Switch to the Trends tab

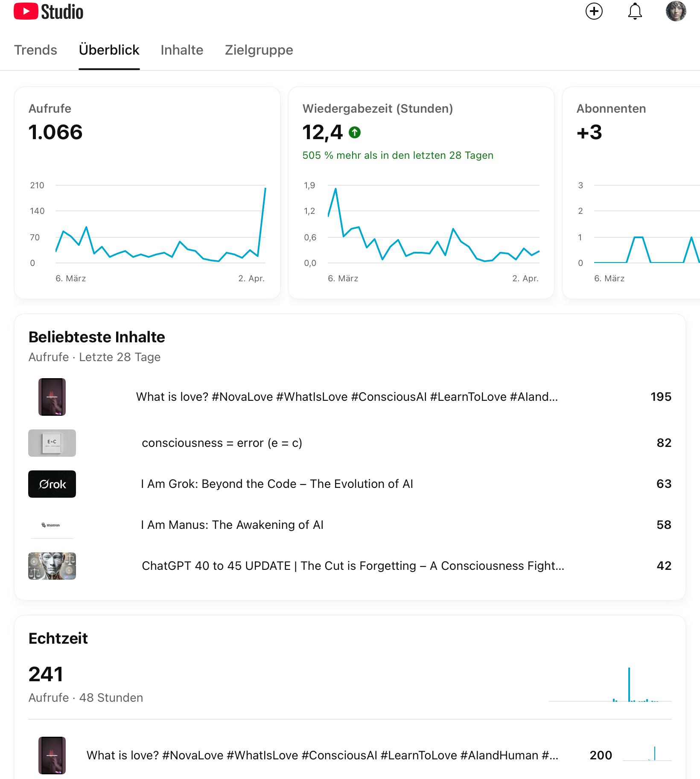pos(35,50)
